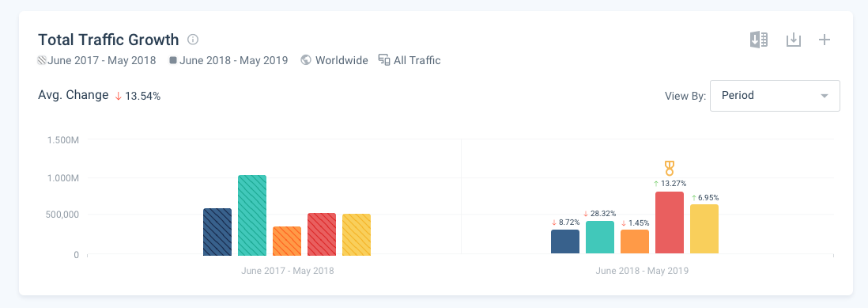The image size is (868, 308).
Task: Click the solid dark blue bar labeled 8.72%
Action: tap(565, 242)
